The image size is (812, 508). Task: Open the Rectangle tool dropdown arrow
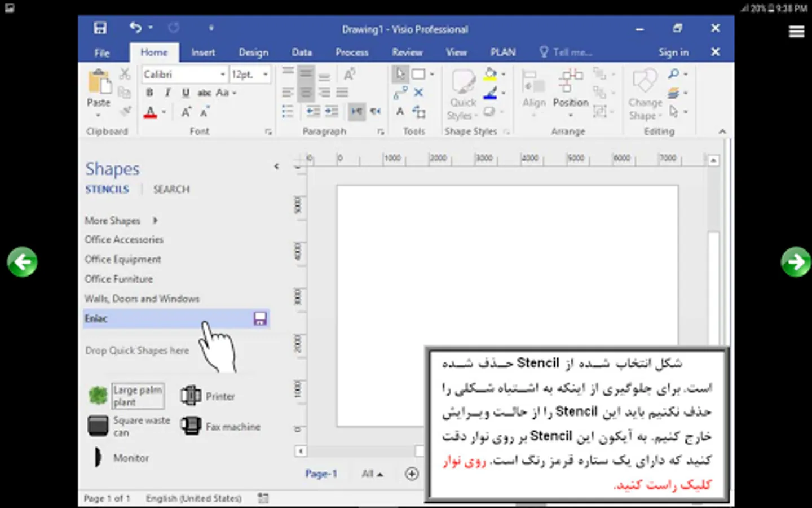coord(432,74)
